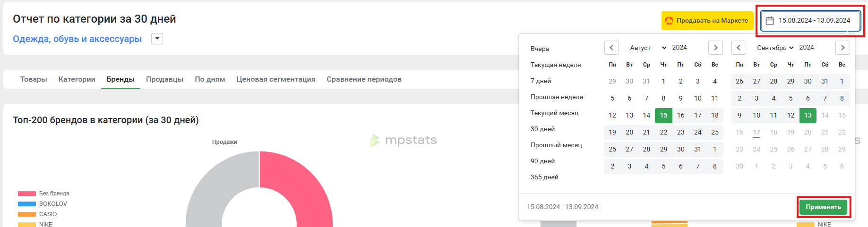Choose the 30 дней preset

(x=542, y=129)
